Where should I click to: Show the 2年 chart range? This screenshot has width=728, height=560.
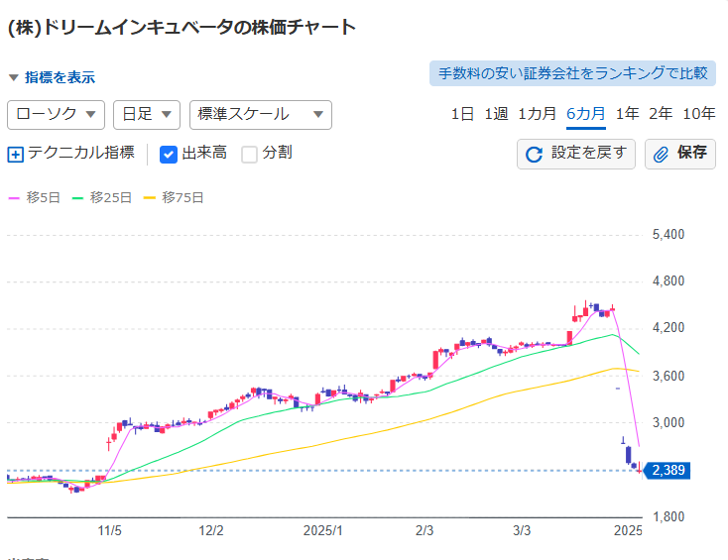661,114
